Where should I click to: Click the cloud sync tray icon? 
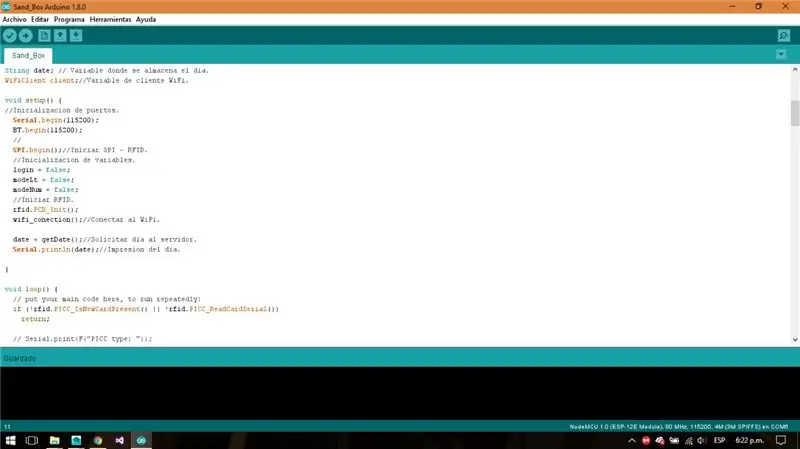click(x=660, y=440)
